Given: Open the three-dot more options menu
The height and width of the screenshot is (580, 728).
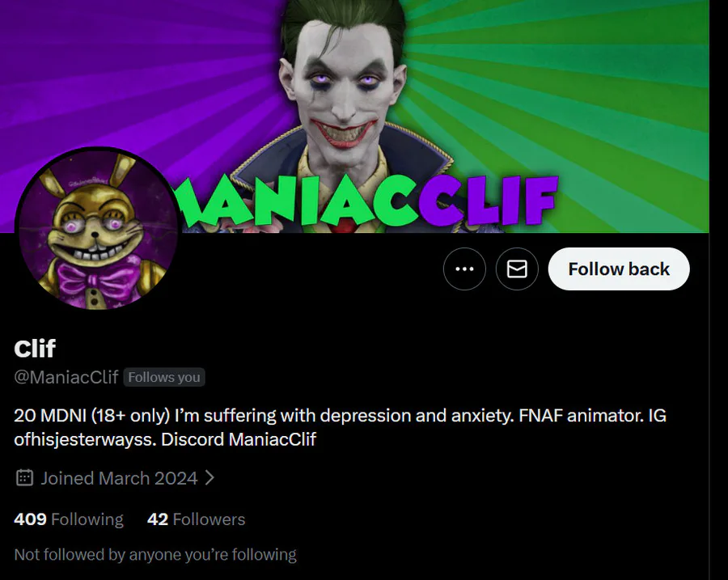Looking at the screenshot, I should click(464, 269).
